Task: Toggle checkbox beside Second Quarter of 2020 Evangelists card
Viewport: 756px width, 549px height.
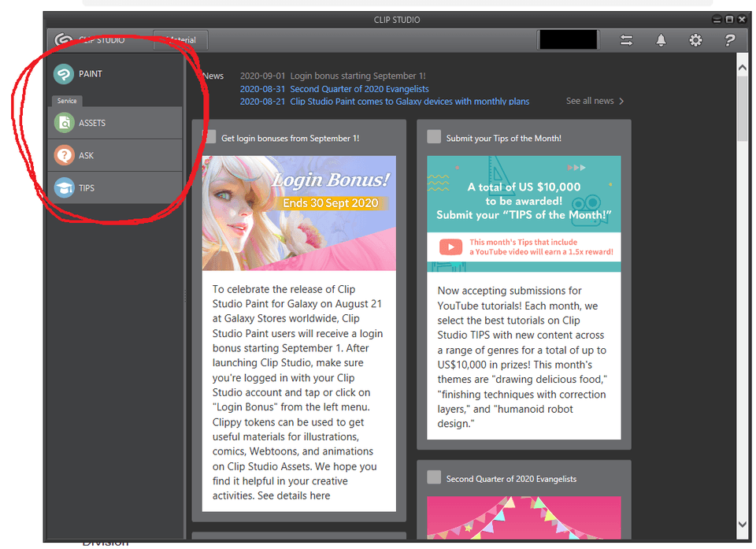Action: coord(434,477)
